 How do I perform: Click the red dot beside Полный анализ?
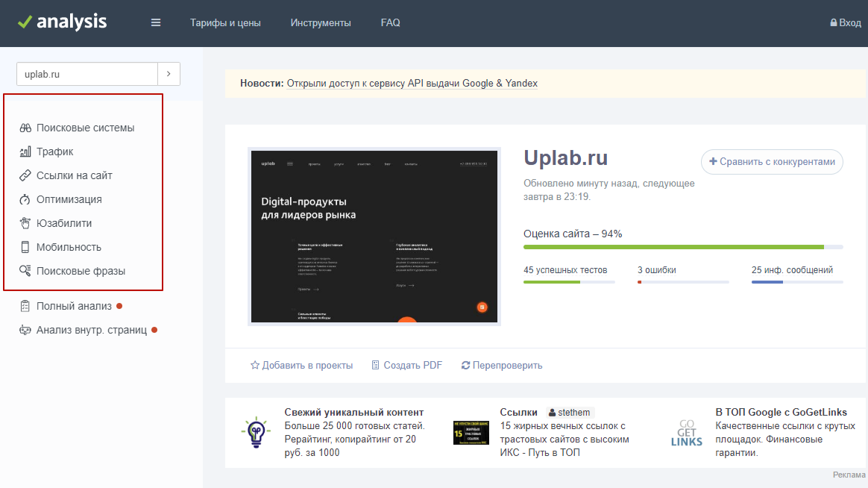pos(119,306)
